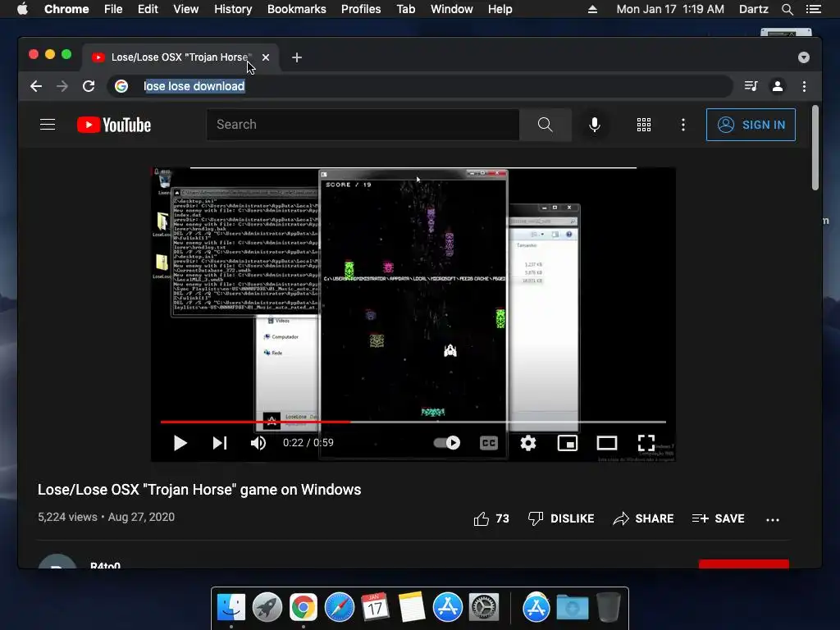Viewport: 840px width, 630px height.
Task: Click the date and time in menu bar
Action: pos(670,9)
